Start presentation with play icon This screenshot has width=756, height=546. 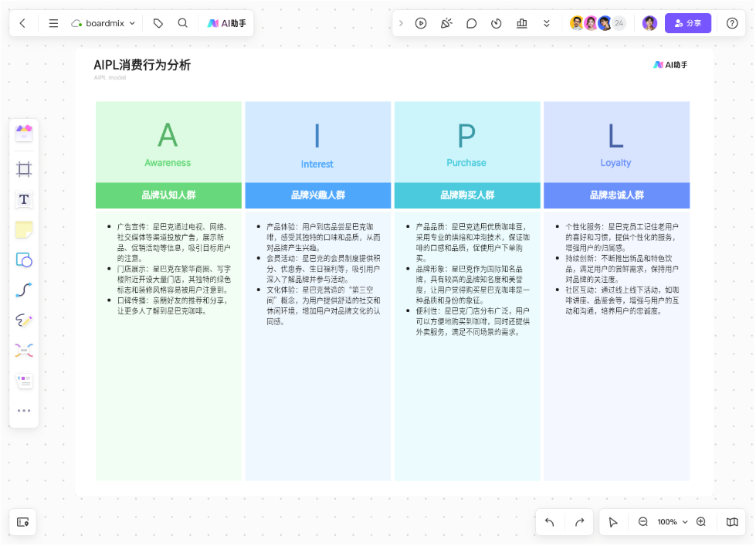point(421,23)
